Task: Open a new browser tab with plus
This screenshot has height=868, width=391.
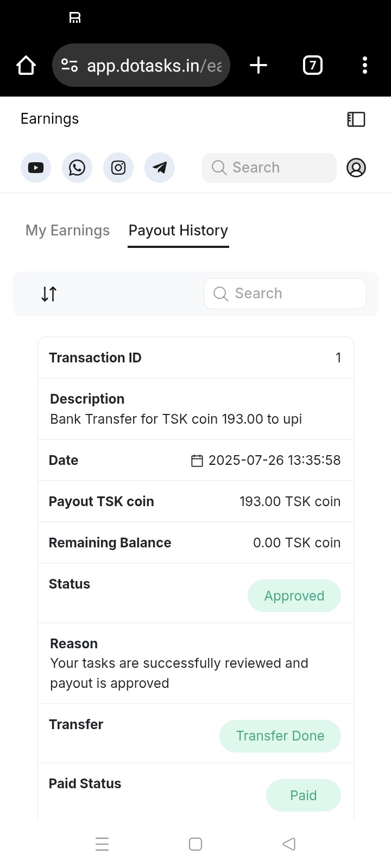Action: point(258,66)
